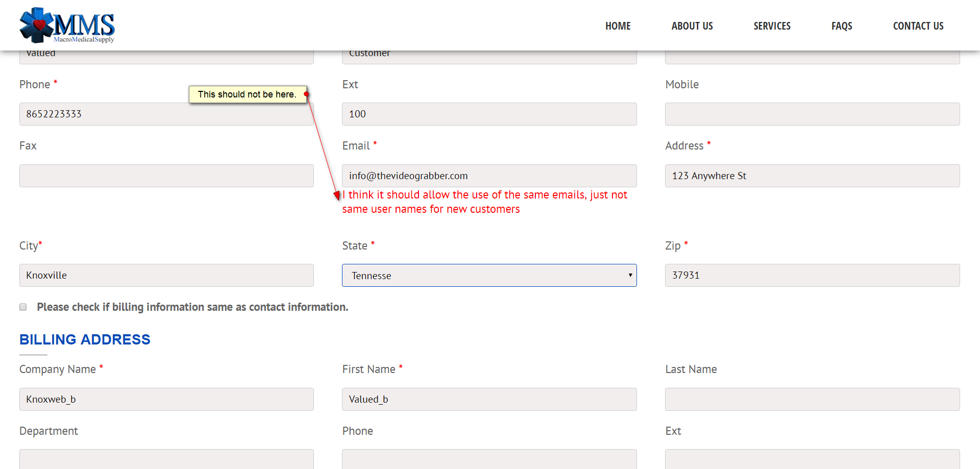The height and width of the screenshot is (469, 980).
Task: Navigate to the FAQS page
Action: [x=841, y=26]
